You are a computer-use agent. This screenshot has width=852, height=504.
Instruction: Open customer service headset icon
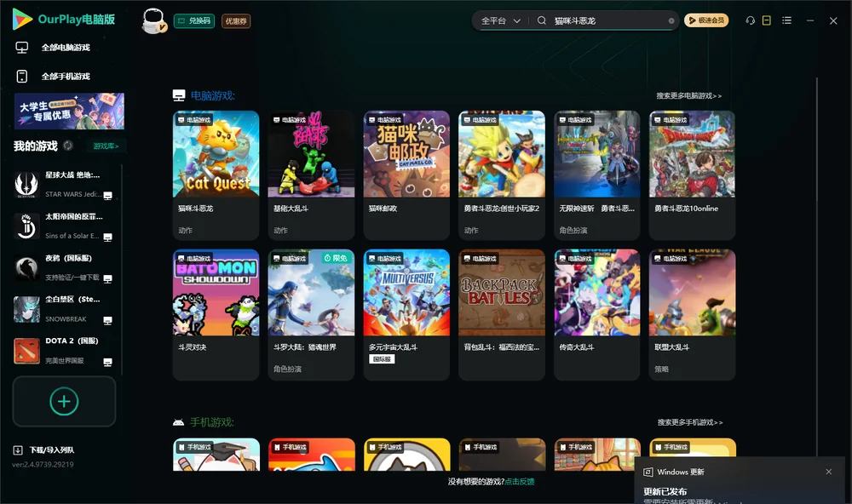tap(750, 20)
